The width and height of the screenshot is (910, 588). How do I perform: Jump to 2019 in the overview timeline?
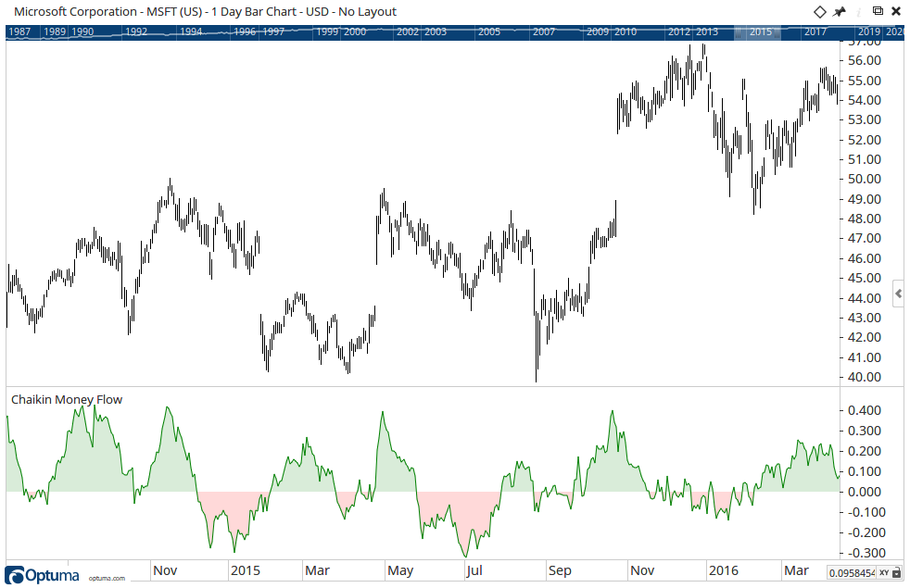pos(869,31)
